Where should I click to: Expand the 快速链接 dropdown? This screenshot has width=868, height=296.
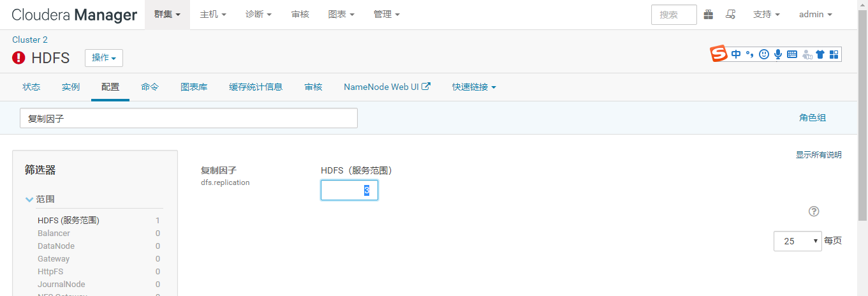click(x=474, y=87)
